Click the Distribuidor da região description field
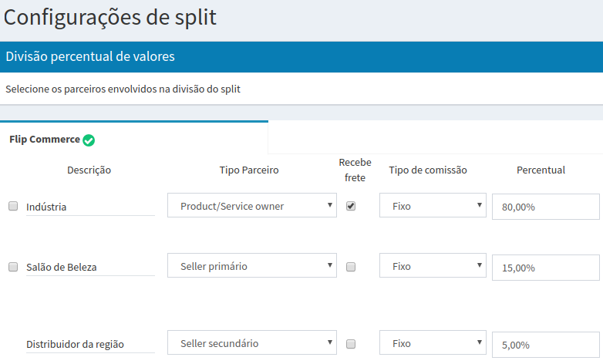This screenshot has width=603, height=364. [x=89, y=344]
